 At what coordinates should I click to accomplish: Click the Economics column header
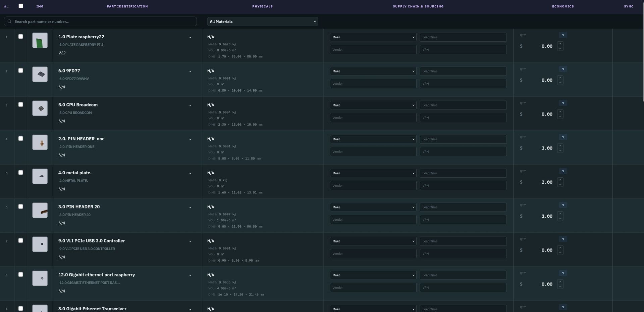click(x=563, y=6)
